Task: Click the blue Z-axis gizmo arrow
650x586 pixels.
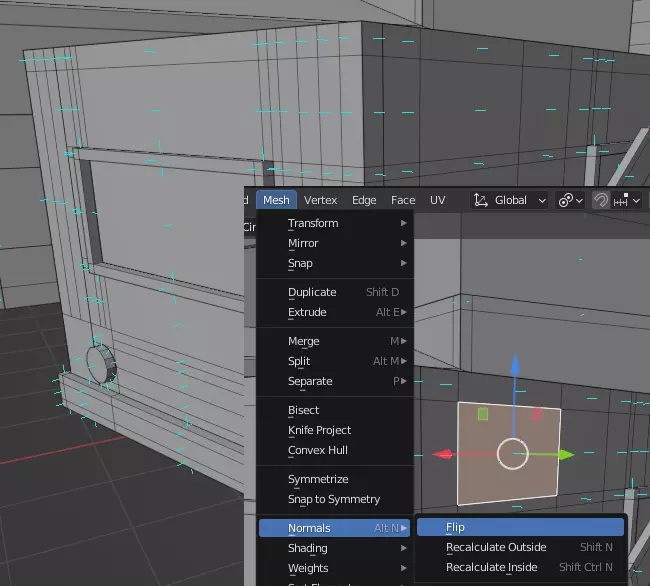Action: [514, 366]
